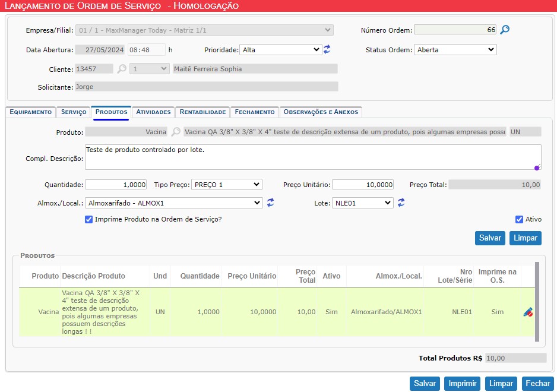Viewport: 557px width, 392px height.
Task: Click the Cliente code field 13457
Action: 94,69
